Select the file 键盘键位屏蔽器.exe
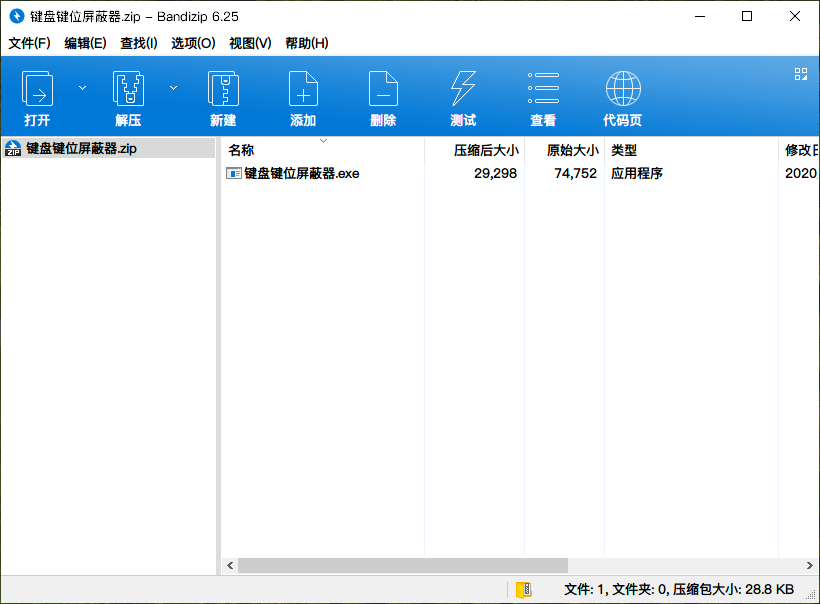820x604 pixels. pos(302,173)
